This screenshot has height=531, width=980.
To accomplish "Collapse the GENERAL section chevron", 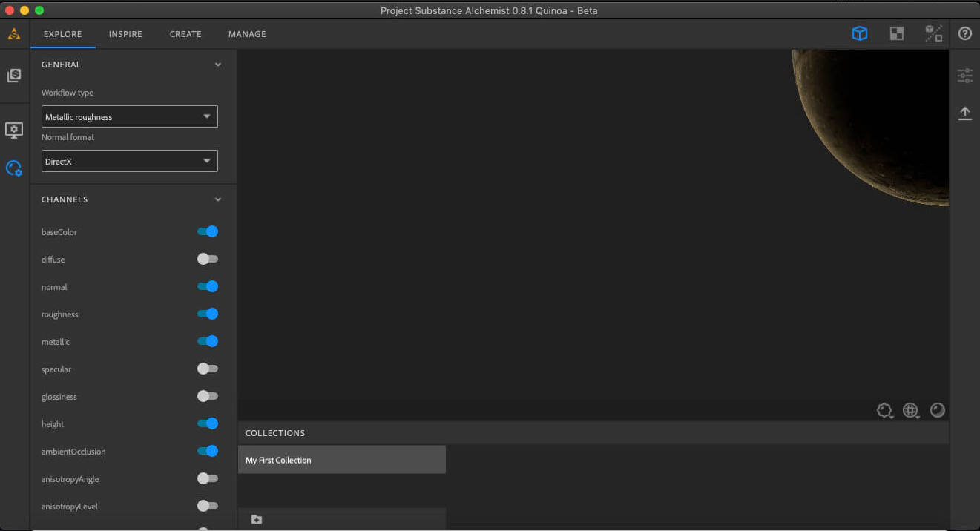I will tap(218, 65).
